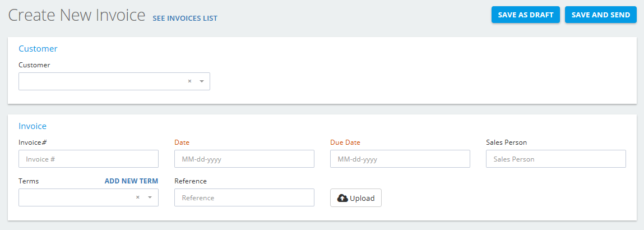Click the cloud upload icon
Screen dimensions: 644x230
point(342,198)
